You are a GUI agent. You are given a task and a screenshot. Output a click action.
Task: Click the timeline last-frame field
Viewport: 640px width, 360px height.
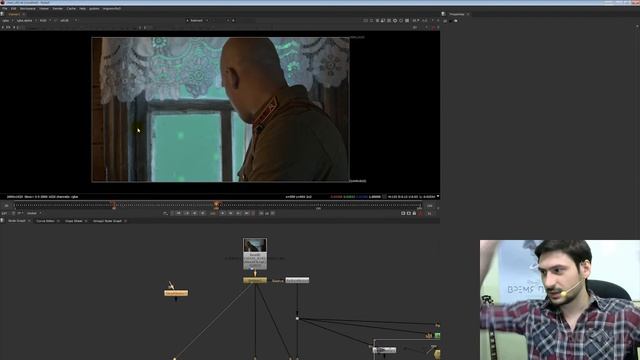coord(429,206)
